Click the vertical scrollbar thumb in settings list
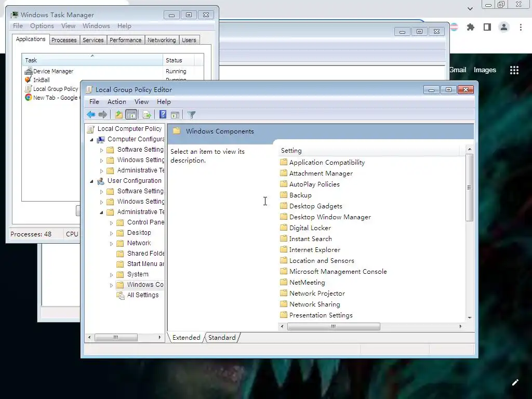The height and width of the screenshot is (399, 532). coord(470,188)
